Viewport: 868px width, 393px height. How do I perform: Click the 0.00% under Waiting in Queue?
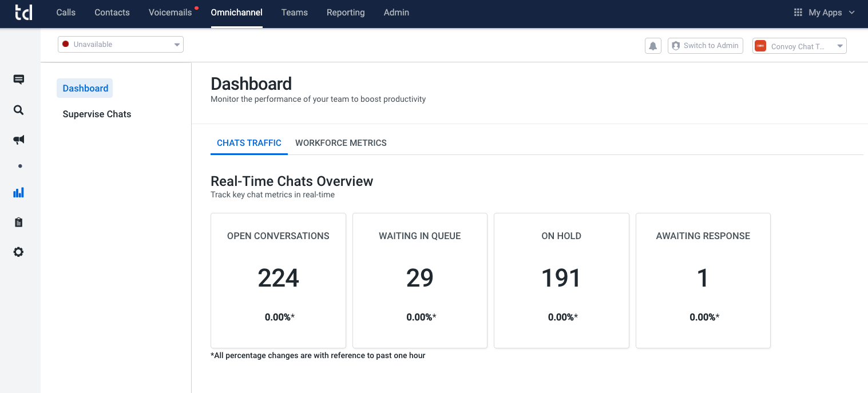coord(421,317)
